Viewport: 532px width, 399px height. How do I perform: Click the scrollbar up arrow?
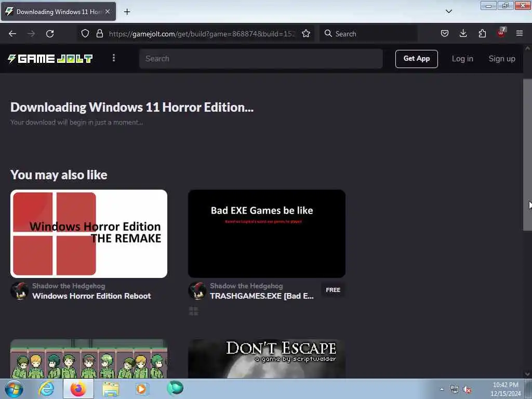tap(527, 48)
